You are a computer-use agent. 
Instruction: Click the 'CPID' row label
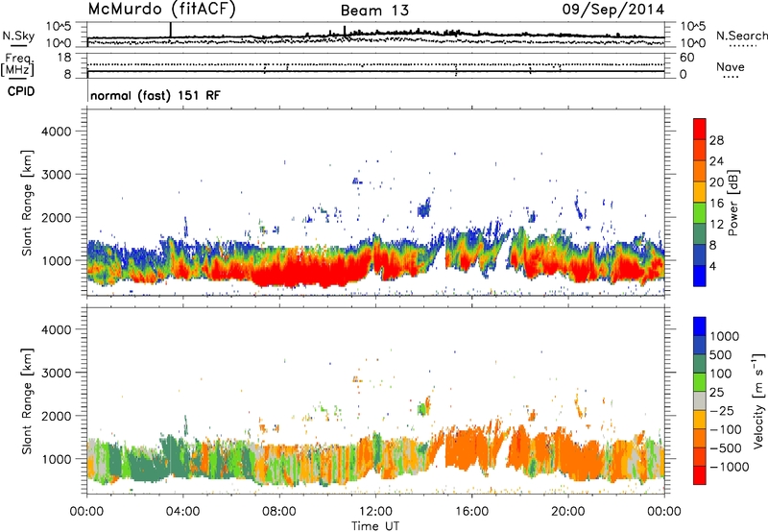point(21,91)
